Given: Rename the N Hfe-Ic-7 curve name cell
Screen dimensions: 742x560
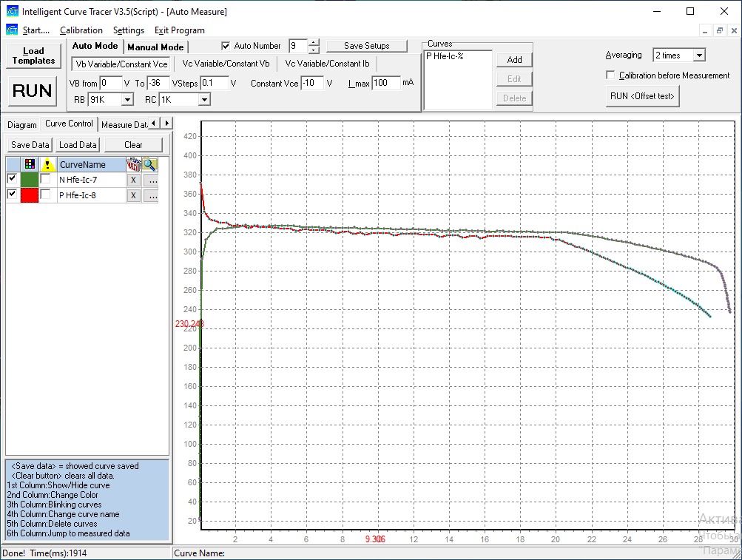Looking at the screenshot, I should (91, 180).
